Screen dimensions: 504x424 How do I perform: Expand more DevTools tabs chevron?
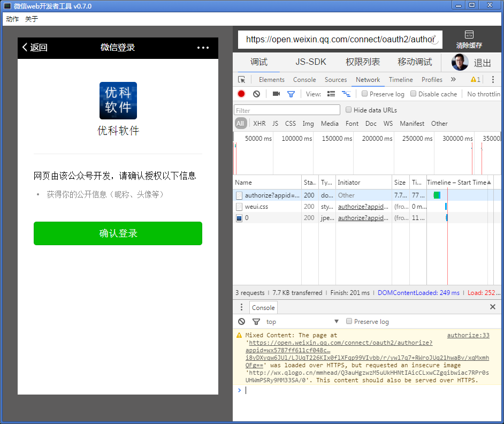(453, 79)
